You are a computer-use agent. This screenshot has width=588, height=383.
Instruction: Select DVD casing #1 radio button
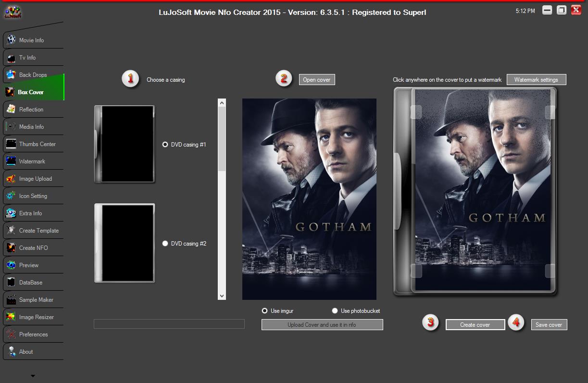165,144
